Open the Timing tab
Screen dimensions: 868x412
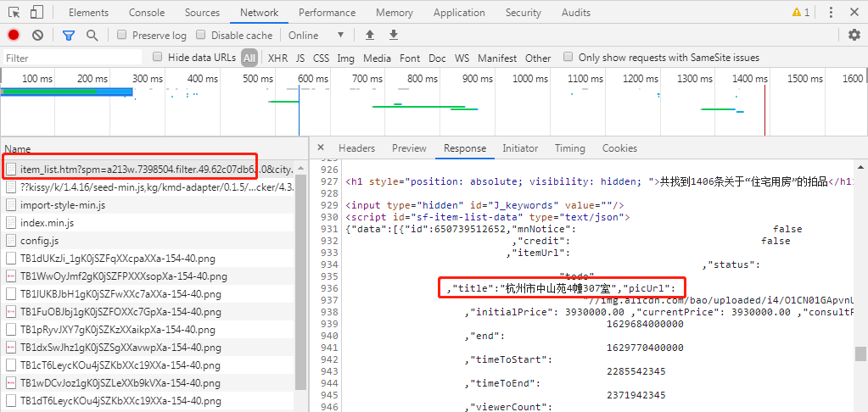(569, 148)
